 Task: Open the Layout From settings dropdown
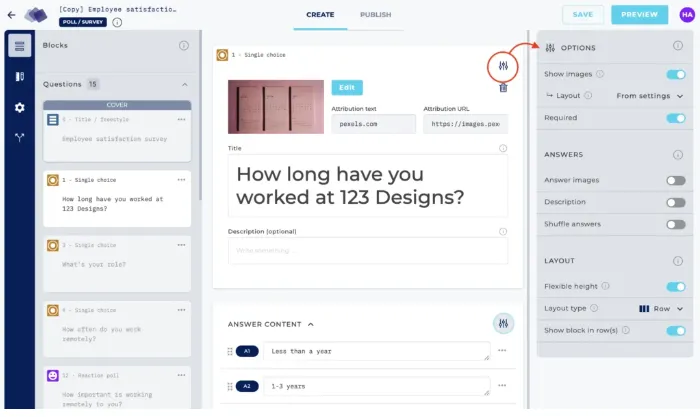tap(650, 96)
